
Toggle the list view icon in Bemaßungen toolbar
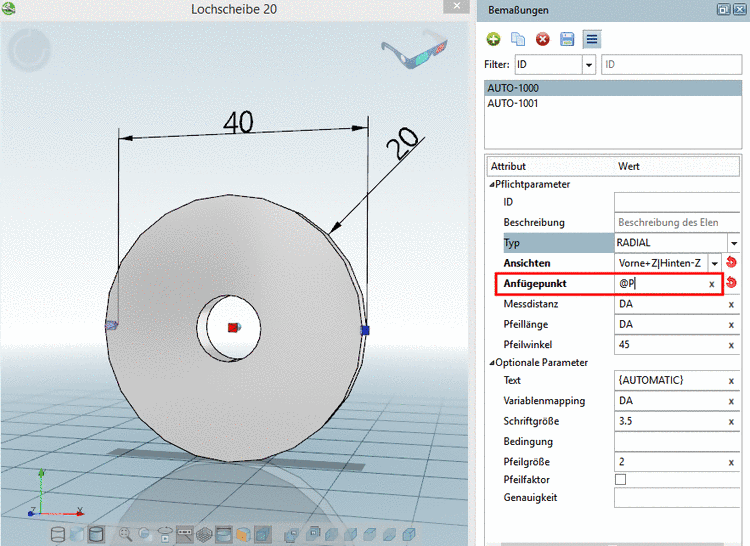tap(592, 40)
